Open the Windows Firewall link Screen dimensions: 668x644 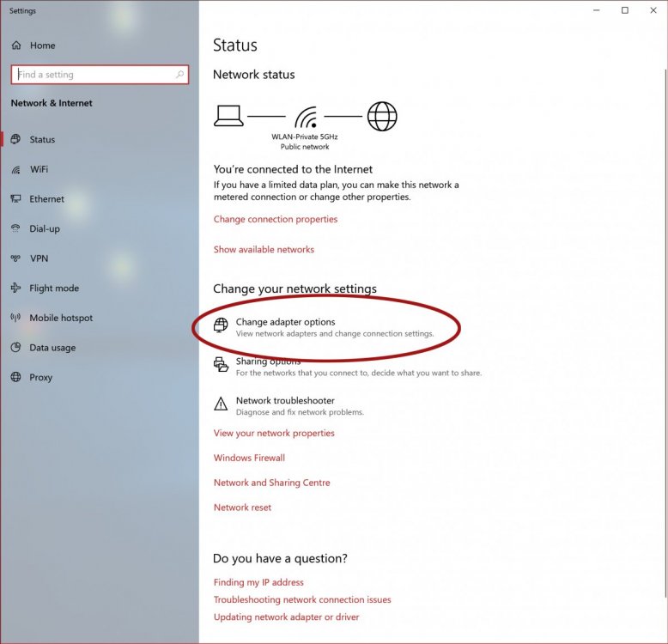pyautogui.click(x=249, y=458)
